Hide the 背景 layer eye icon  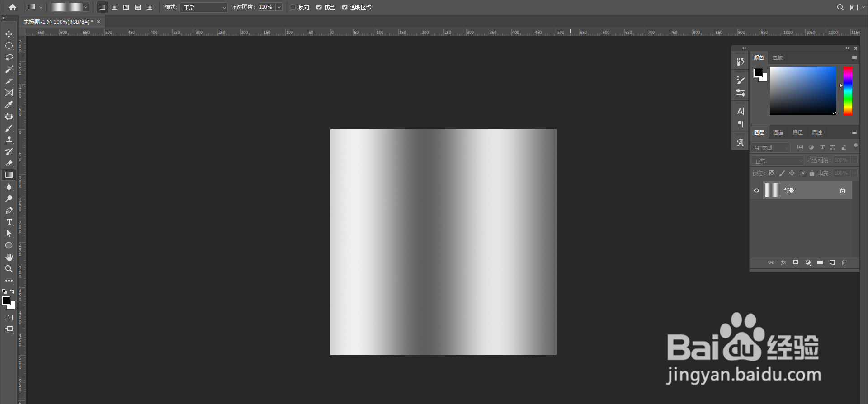(756, 190)
